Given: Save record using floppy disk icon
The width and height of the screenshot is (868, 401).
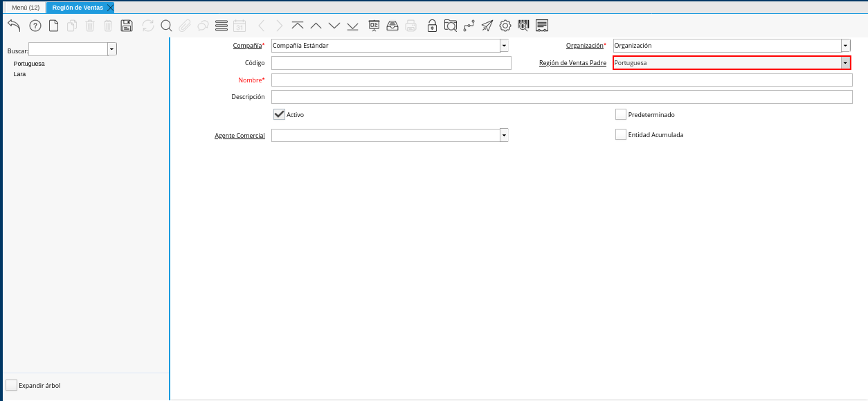Looking at the screenshot, I should click(127, 26).
